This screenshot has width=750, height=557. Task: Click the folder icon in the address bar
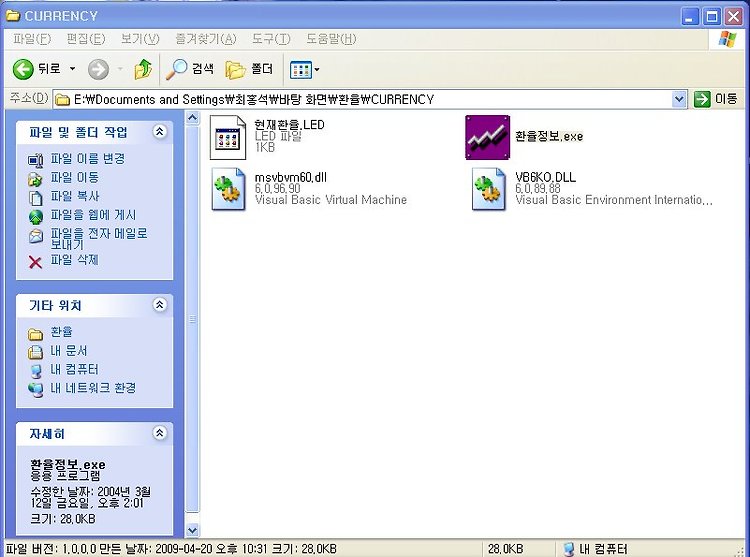coord(63,100)
